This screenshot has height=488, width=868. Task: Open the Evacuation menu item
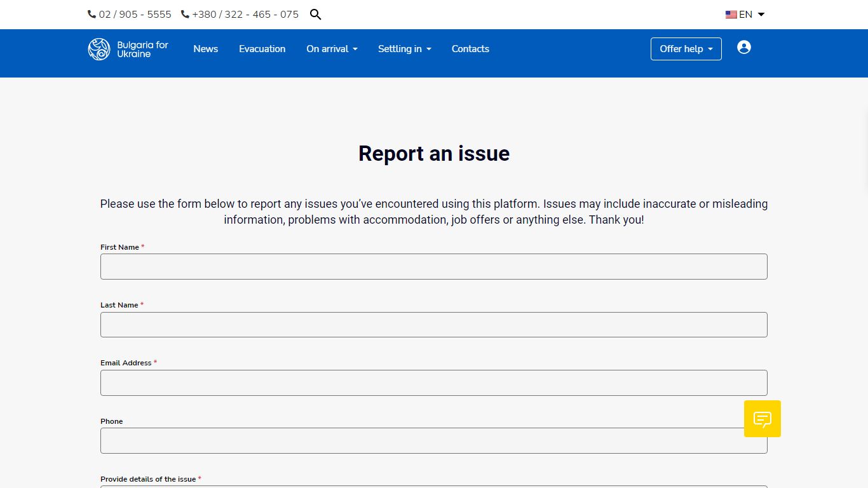coord(262,49)
